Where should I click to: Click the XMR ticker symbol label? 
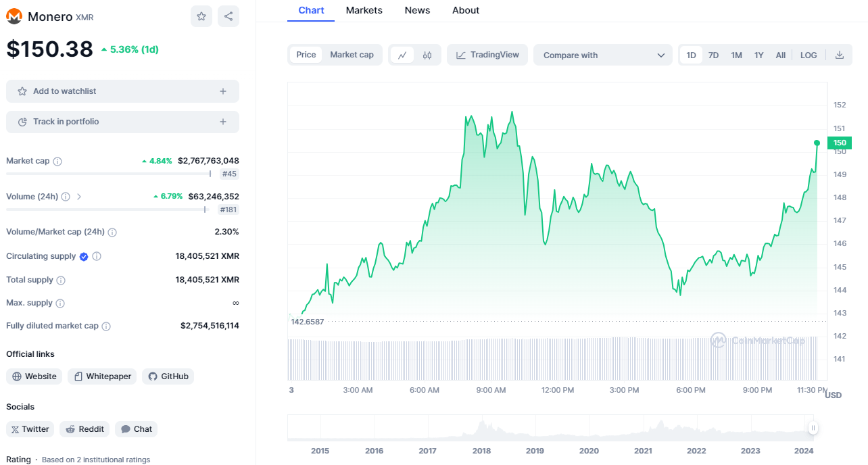(85, 18)
